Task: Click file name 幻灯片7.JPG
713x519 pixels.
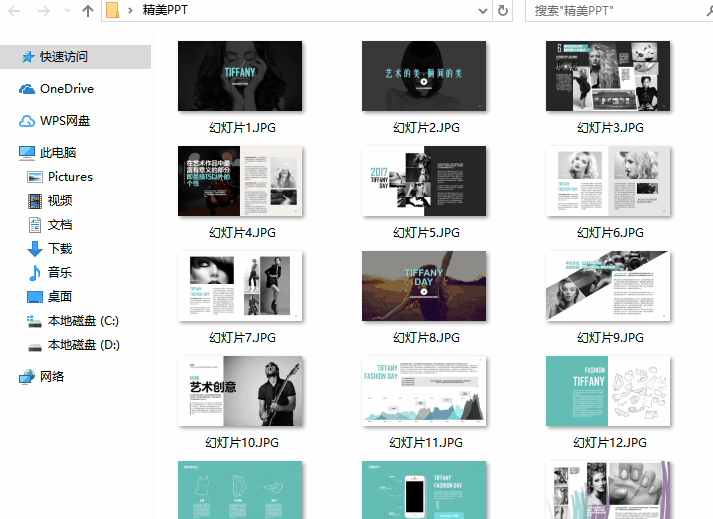Action: pos(242,338)
